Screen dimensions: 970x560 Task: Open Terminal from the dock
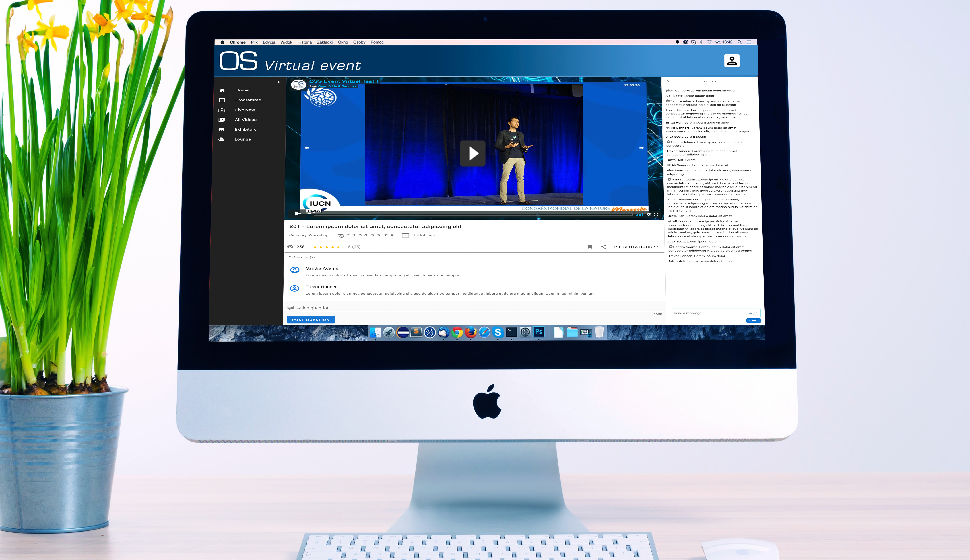click(x=511, y=332)
